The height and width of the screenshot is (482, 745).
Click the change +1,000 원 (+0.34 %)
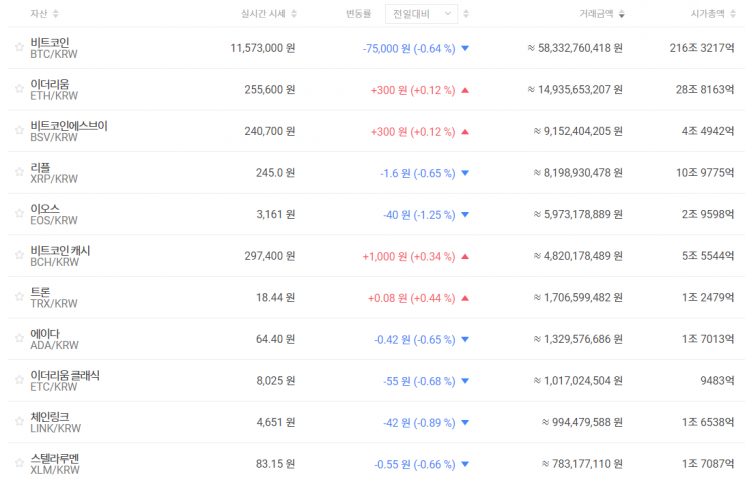(409, 256)
